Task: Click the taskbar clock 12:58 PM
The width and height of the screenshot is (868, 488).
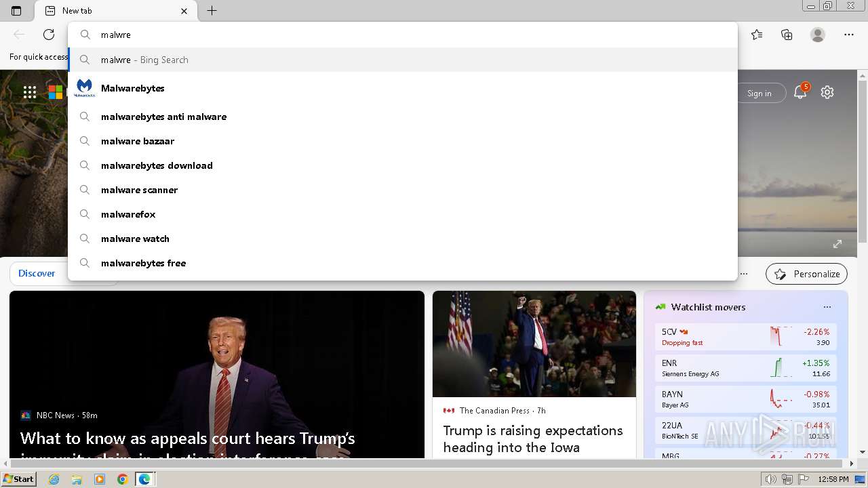Action: (x=833, y=479)
